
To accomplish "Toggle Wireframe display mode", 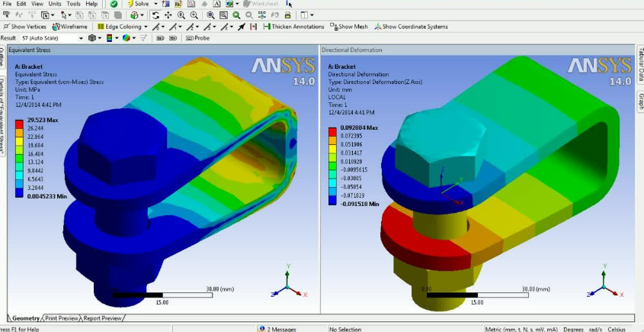I will click(69, 27).
